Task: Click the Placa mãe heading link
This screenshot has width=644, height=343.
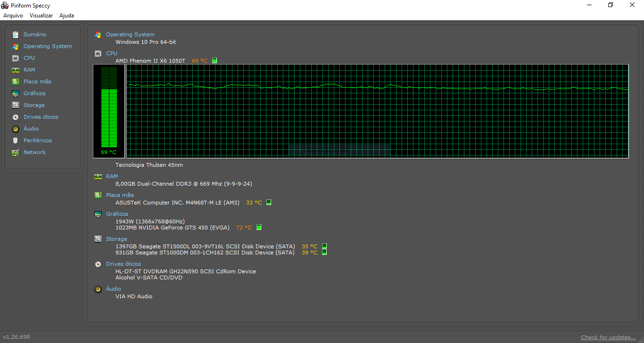Action: [120, 195]
